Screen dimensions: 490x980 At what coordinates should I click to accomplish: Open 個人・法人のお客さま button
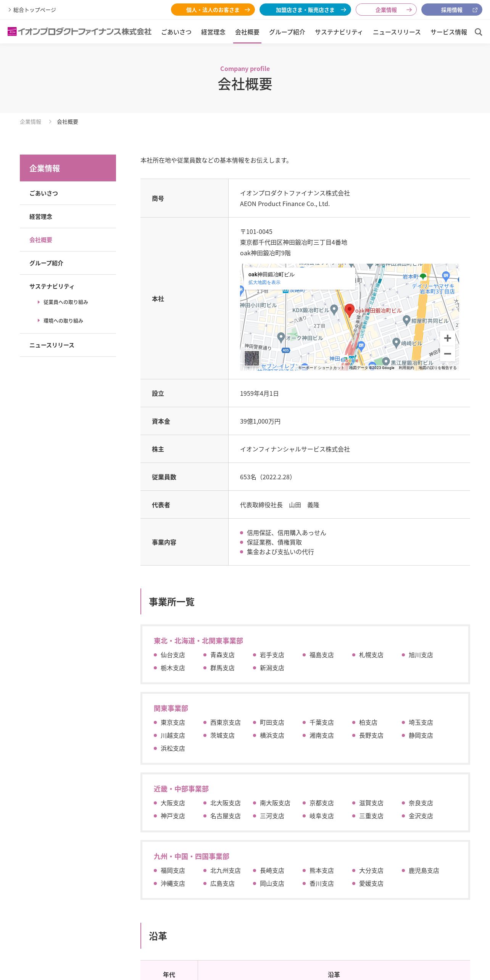pyautogui.click(x=213, y=10)
